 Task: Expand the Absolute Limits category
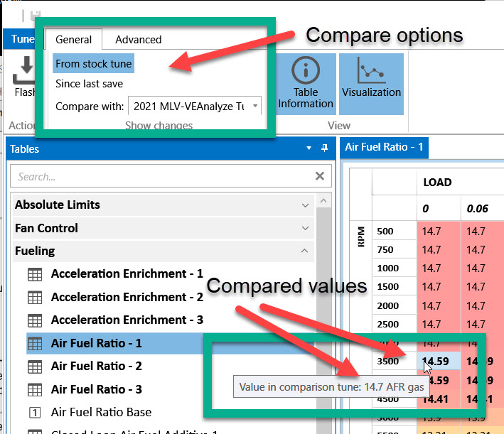click(x=305, y=205)
